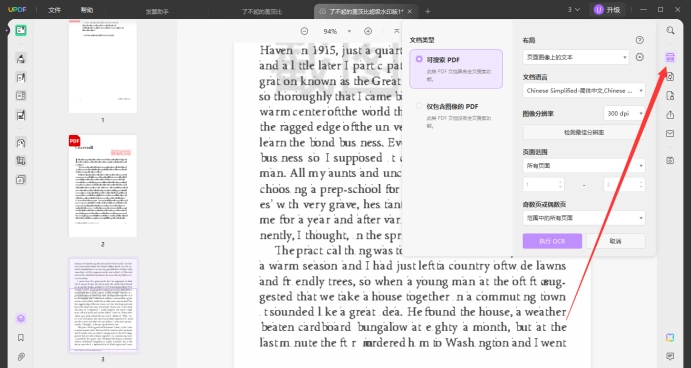Click the end page number field

(x=624, y=184)
